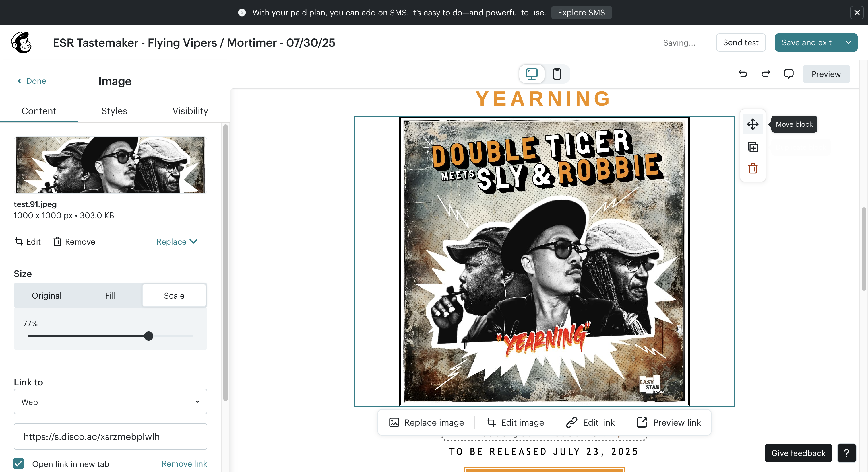Click Edit image in floating toolbar
Screen dimensions: 868x472
coord(515,422)
